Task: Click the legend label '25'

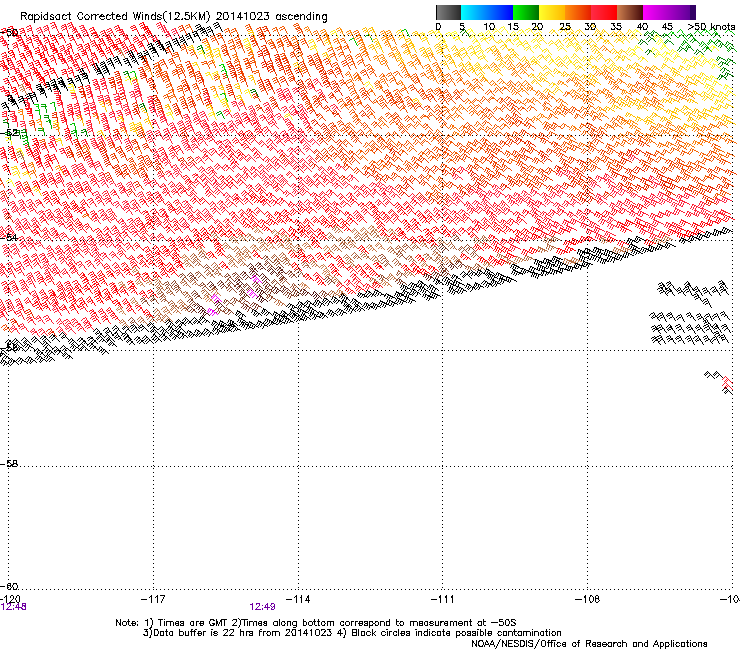Action: click(564, 27)
